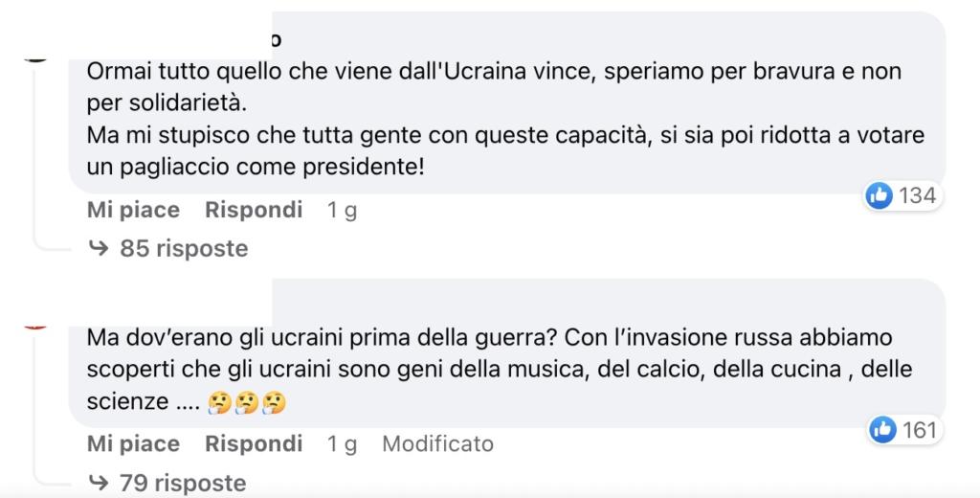The width and height of the screenshot is (980, 498).
Task: Open the 1 g timestamp beside Modificato
Action: click(x=342, y=444)
